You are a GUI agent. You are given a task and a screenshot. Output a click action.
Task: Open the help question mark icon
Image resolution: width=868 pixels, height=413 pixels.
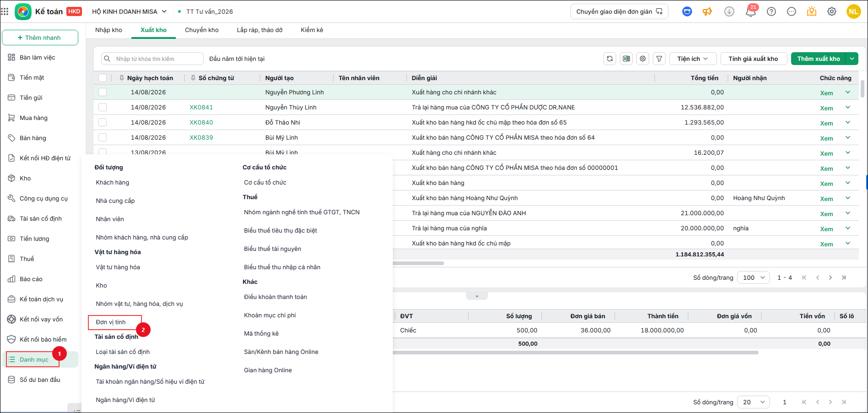(x=771, y=11)
